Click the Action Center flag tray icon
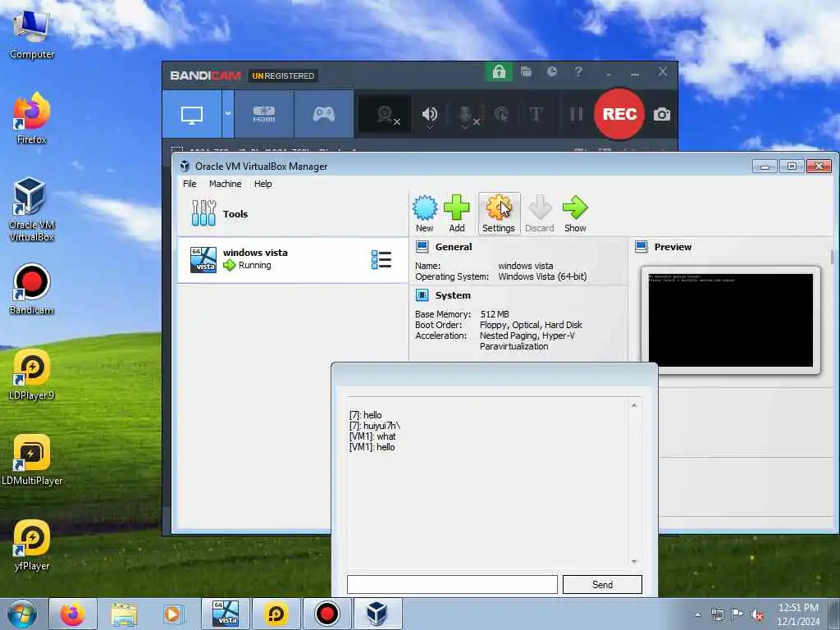This screenshot has width=840, height=630. [x=737, y=614]
